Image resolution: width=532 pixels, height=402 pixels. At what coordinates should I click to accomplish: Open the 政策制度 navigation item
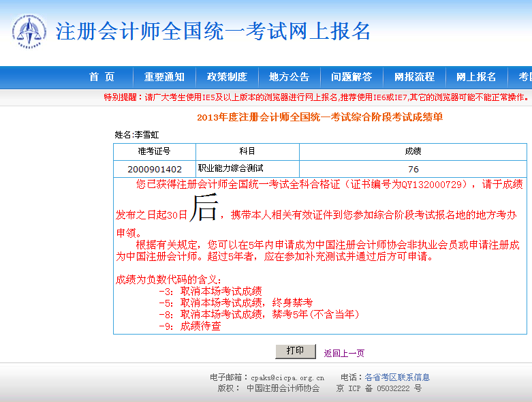pyautogui.click(x=227, y=77)
